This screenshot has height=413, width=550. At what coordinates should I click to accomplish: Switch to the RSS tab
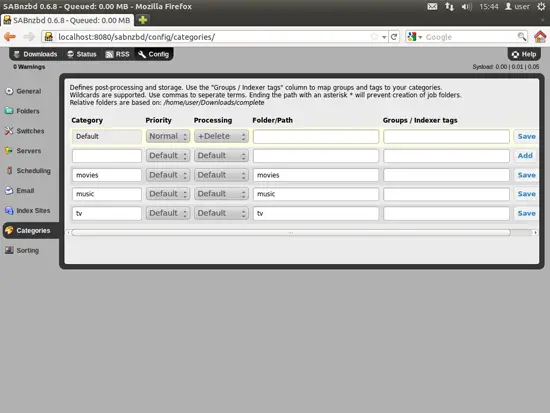point(118,54)
